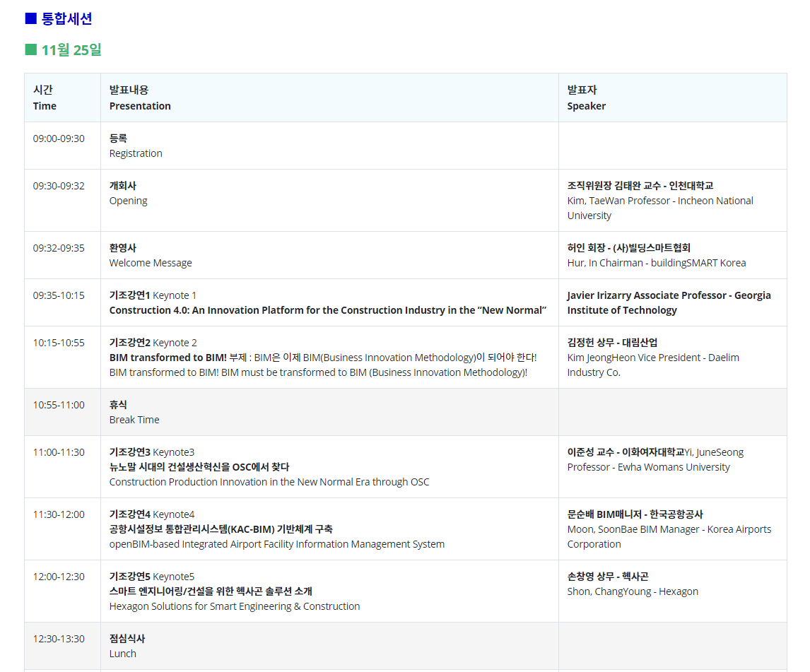
Task: Select the 10:15-10:55 time cell
Action: pyautogui.click(x=62, y=357)
